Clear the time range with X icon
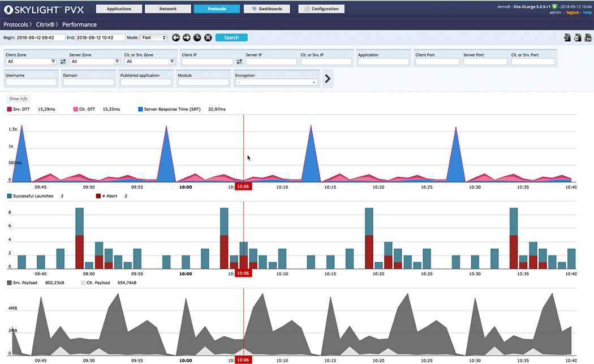Screen dimensions: 594x364 (208, 37)
